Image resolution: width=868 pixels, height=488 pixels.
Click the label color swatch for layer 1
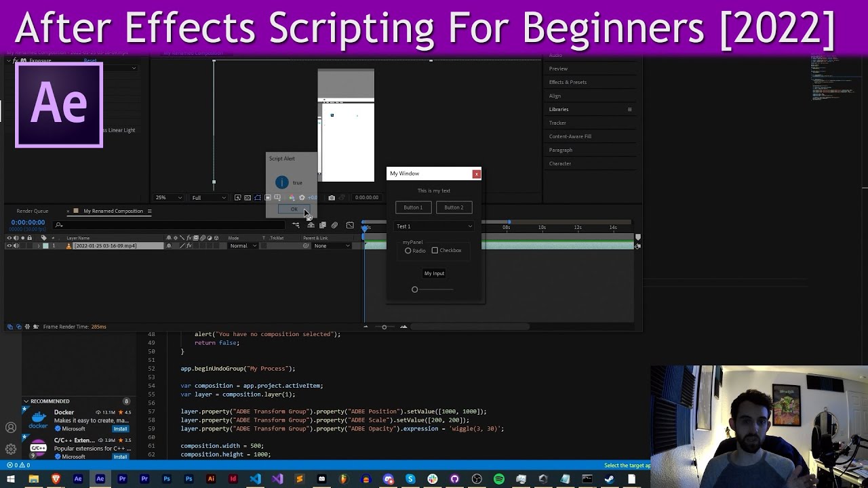(45, 245)
